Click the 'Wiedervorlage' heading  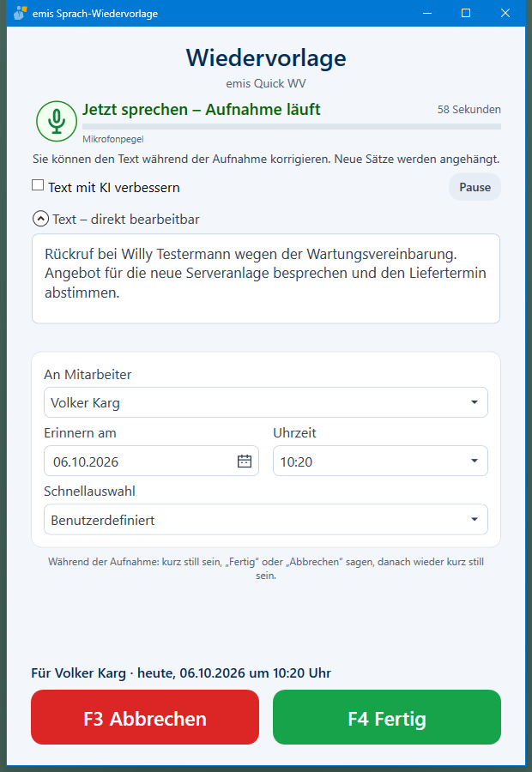pos(266,57)
